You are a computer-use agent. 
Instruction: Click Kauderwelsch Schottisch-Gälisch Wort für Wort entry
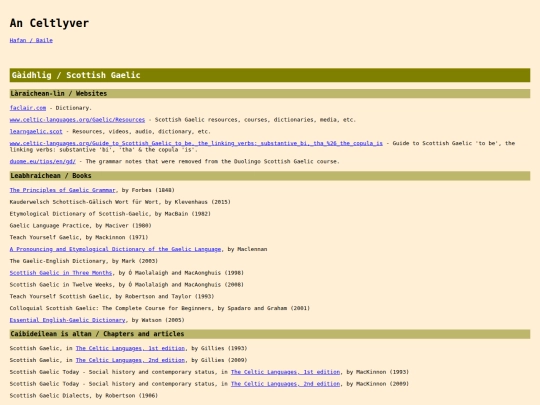[120, 202]
